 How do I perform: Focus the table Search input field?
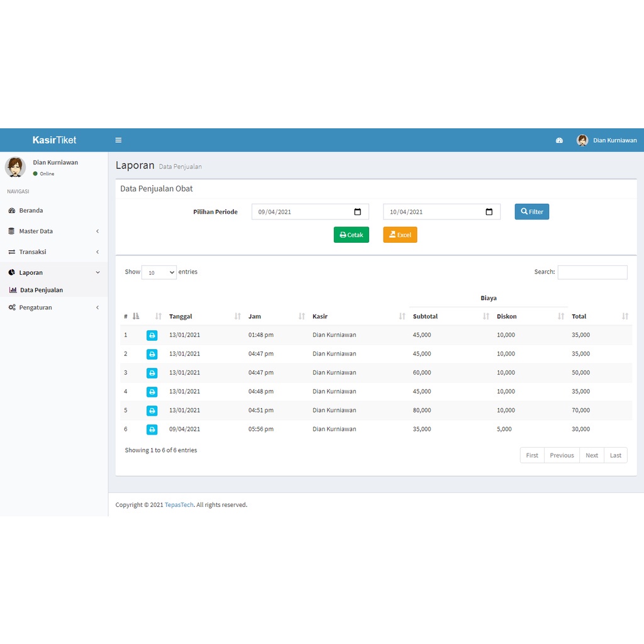point(592,272)
